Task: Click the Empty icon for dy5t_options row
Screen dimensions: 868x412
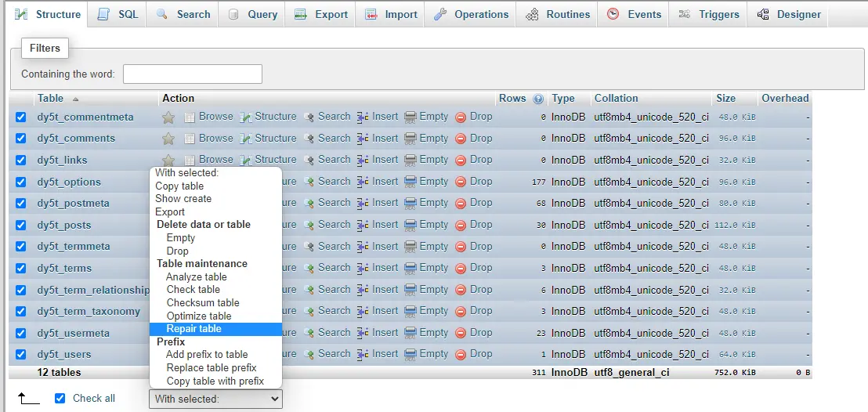Action: (x=410, y=183)
